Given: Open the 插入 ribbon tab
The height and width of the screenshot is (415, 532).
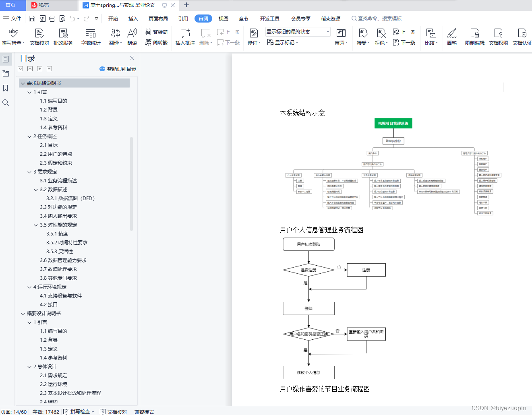Looking at the screenshot, I should tap(133, 19).
